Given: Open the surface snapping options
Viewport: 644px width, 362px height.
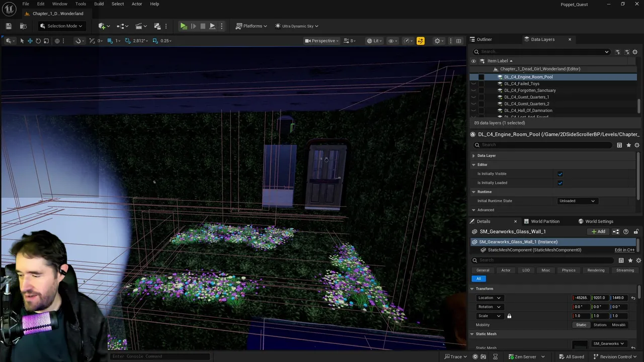Looking at the screenshot, I should (x=79, y=41).
